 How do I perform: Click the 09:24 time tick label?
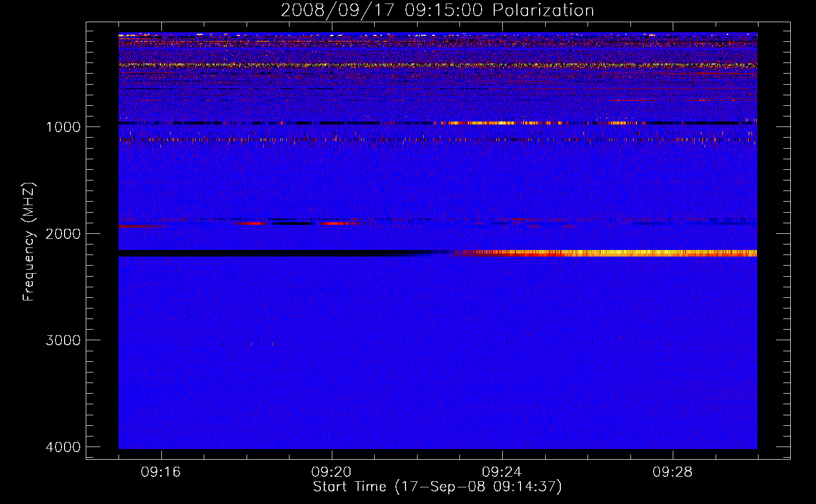(502, 472)
